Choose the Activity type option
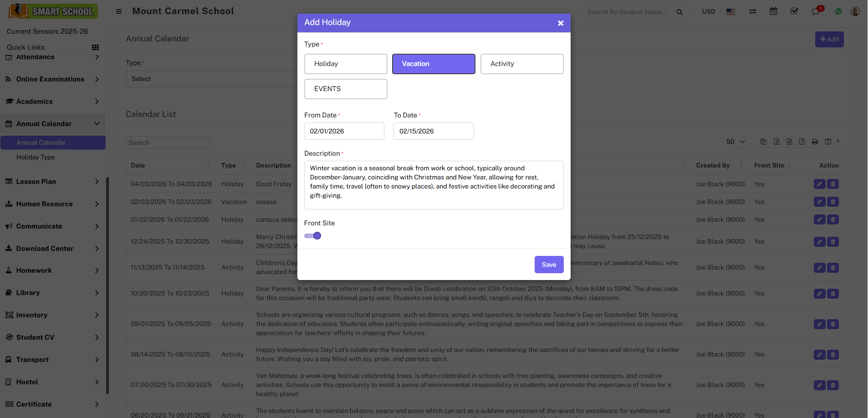The height and width of the screenshot is (418, 868). tap(522, 64)
